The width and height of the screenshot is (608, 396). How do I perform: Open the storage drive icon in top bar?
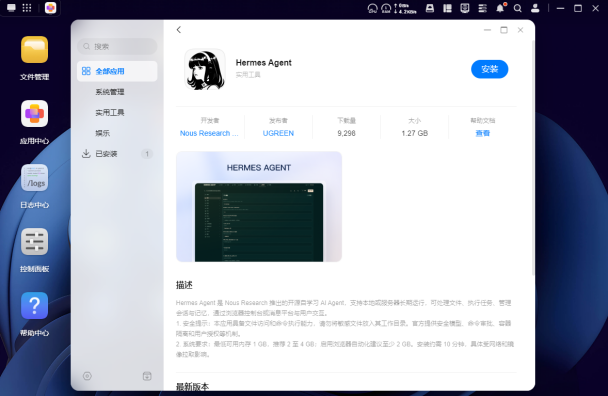430,8
